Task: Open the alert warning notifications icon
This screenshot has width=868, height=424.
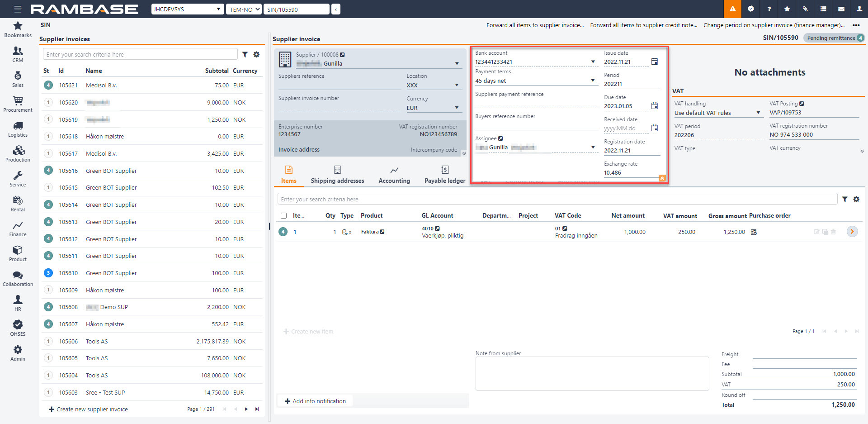Action: coord(732,9)
